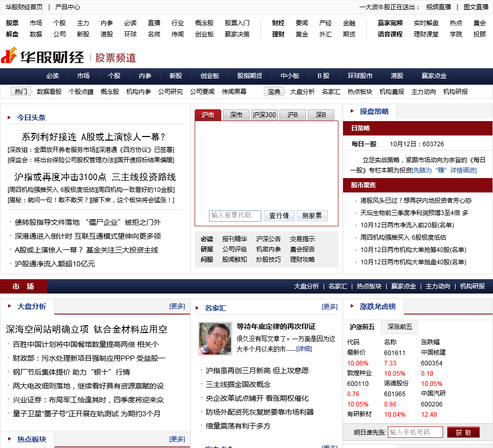Switch to the 沪涨前五 tab

pyautogui.click(x=362, y=327)
